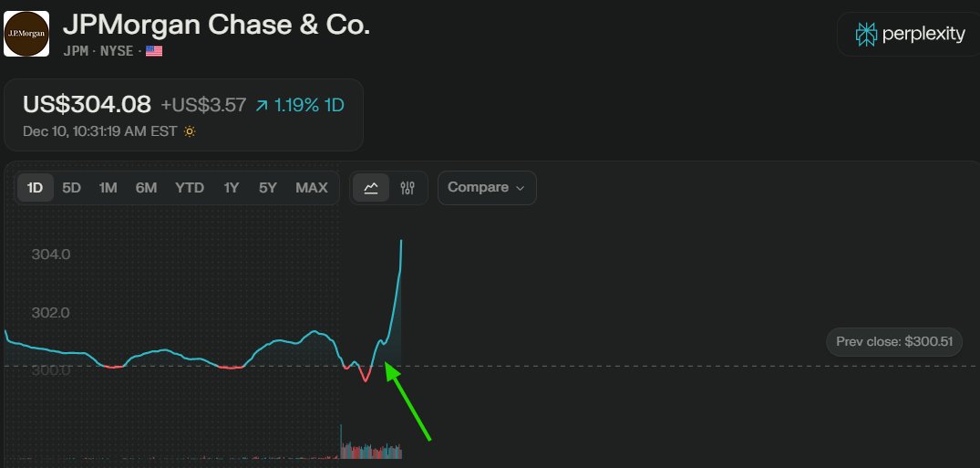Click the Dec 10 timestamp text

click(100, 131)
